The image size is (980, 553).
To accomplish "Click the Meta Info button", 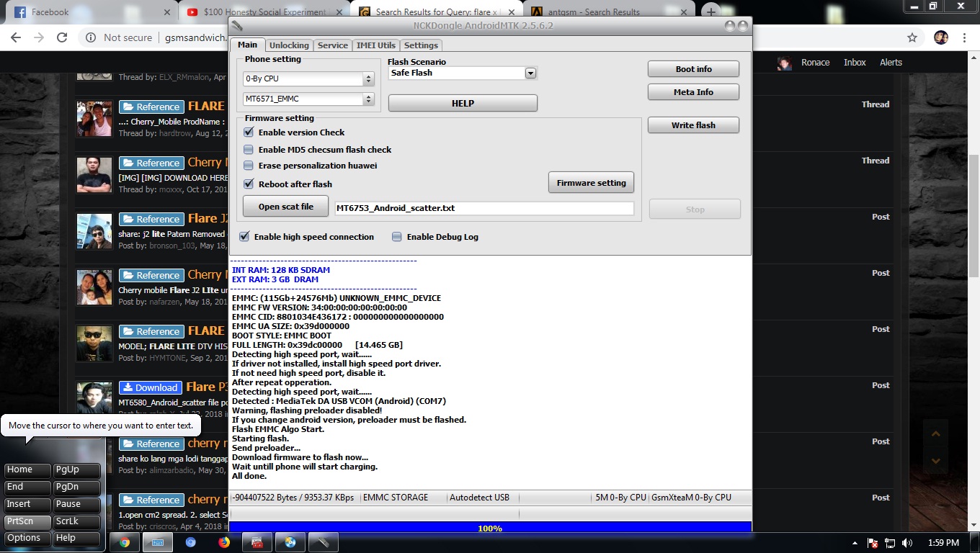I will [693, 92].
